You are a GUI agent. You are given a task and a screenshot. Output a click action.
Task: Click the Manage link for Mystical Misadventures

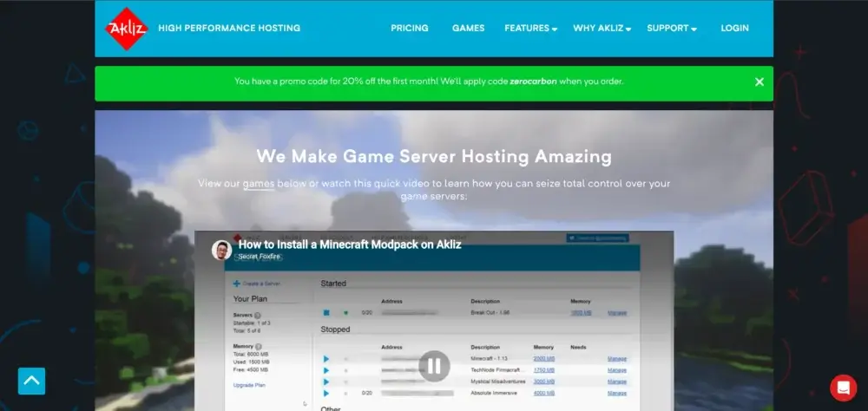617,382
